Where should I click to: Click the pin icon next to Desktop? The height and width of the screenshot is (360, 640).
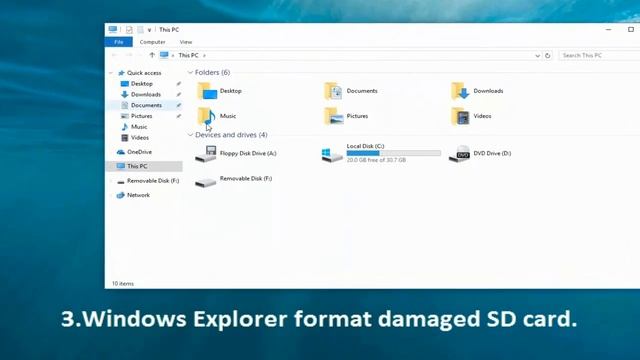coord(178,84)
